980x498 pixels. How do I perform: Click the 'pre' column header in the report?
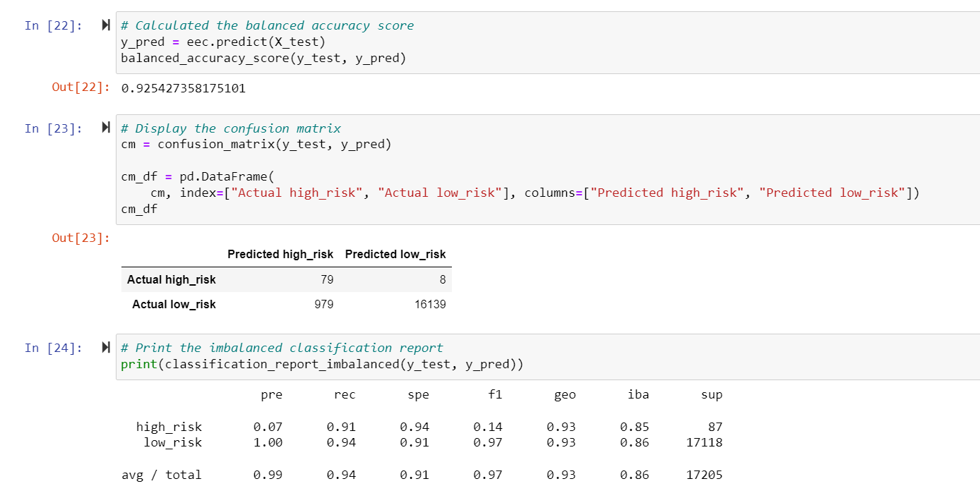tap(272, 396)
